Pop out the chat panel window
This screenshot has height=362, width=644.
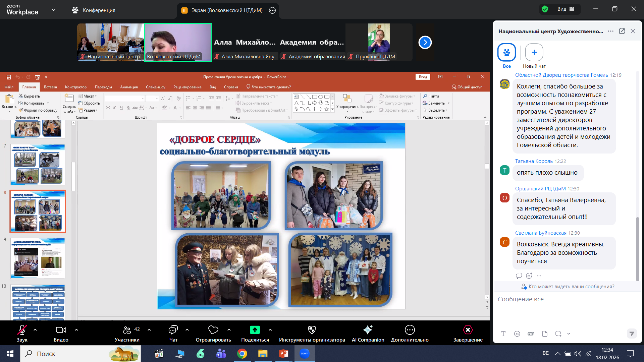(622, 31)
